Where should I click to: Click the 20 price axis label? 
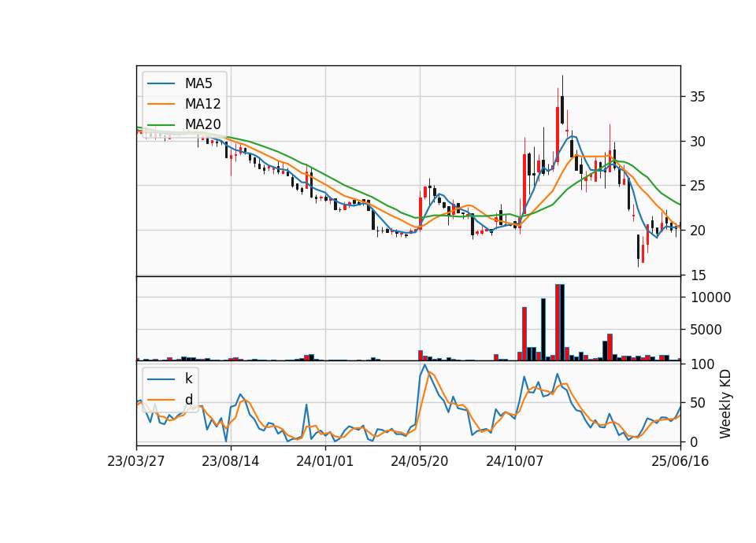698,231
